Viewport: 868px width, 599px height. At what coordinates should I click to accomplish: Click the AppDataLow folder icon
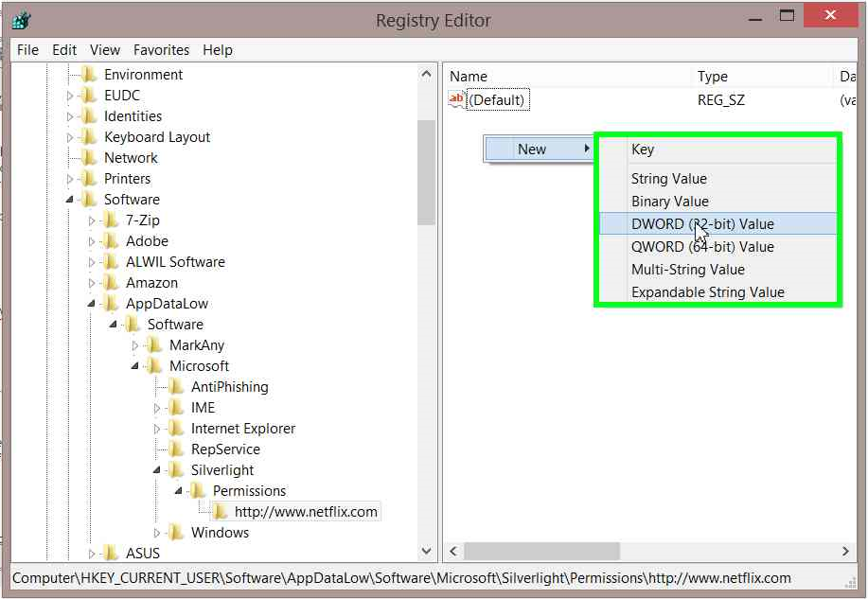(x=111, y=304)
